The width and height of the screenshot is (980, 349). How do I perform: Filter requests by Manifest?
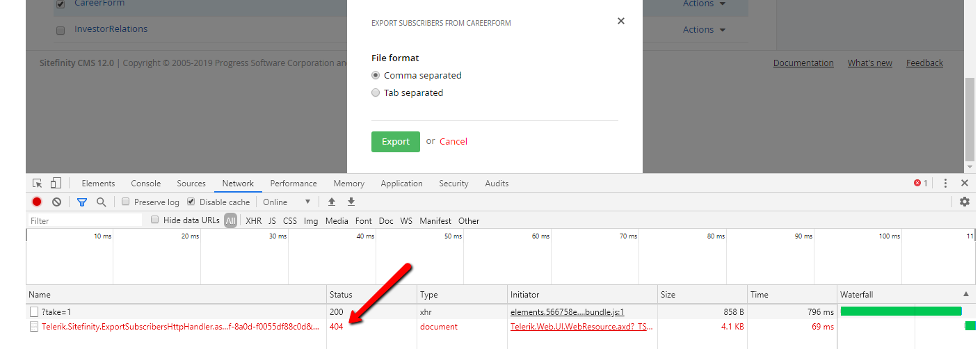[x=435, y=220]
